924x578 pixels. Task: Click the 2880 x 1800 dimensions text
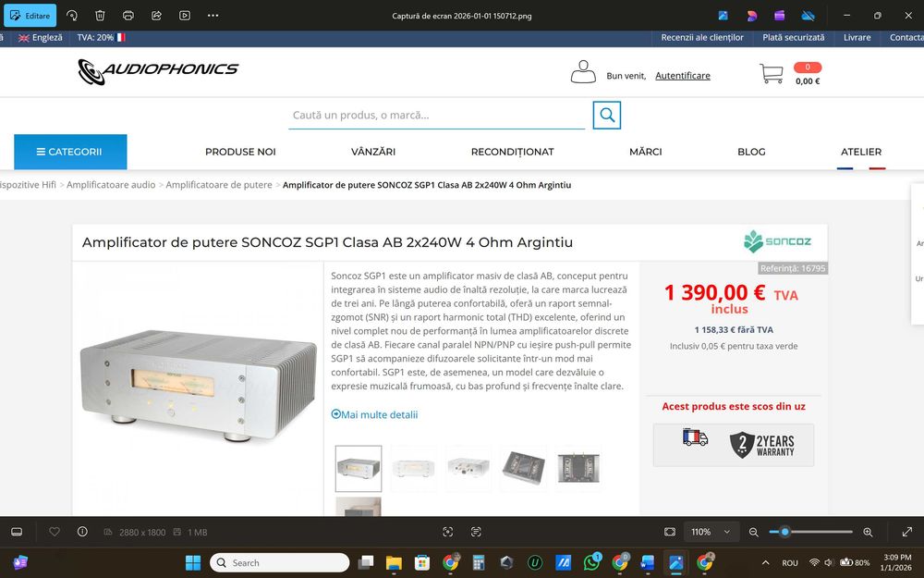(x=142, y=533)
